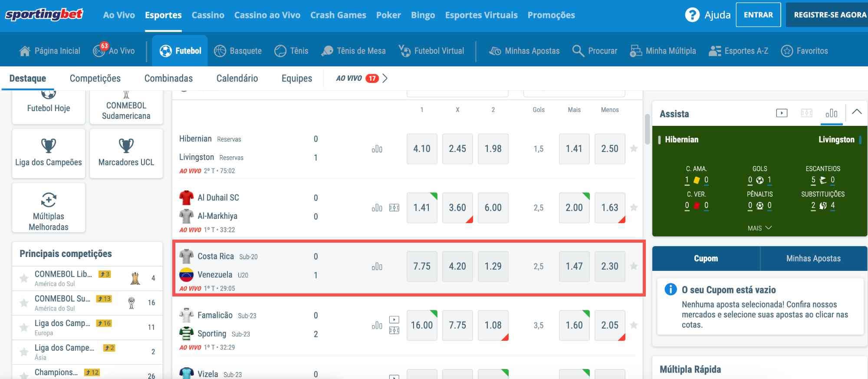Open the Tênis sport

coord(291,51)
